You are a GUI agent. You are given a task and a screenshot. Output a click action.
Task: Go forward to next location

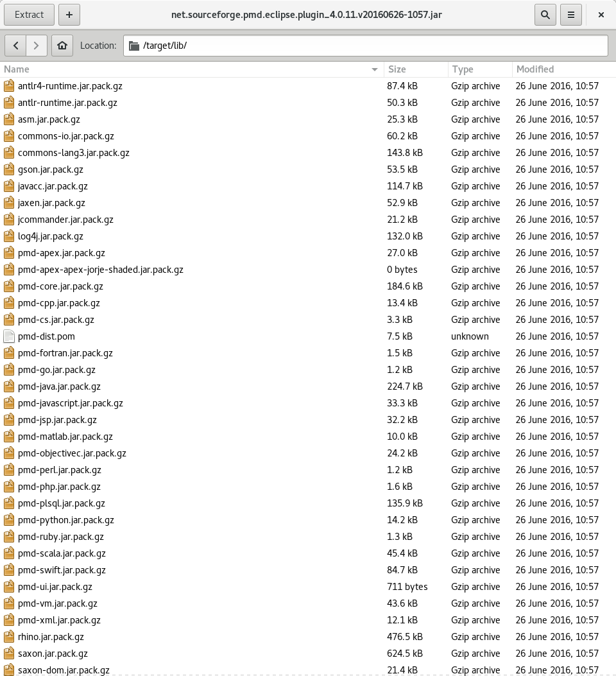click(36, 46)
